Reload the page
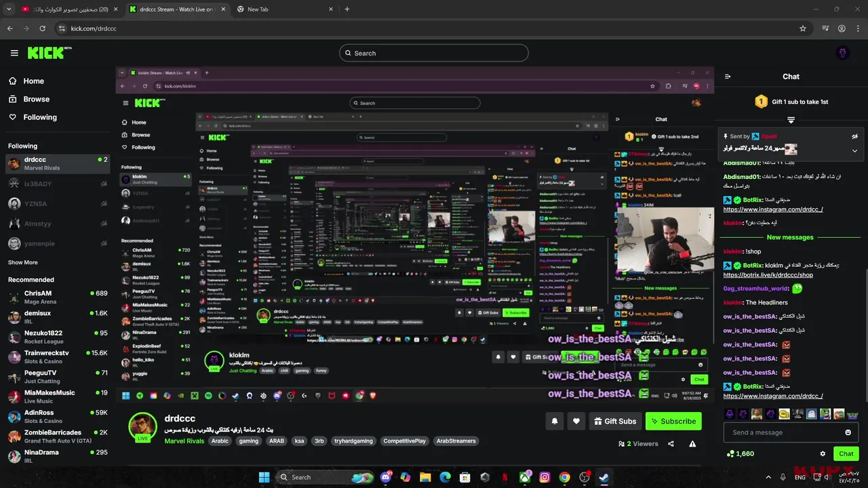This screenshot has width=868, height=488. [x=43, y=28]
